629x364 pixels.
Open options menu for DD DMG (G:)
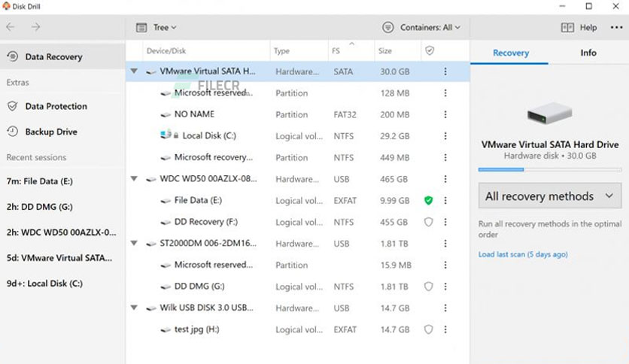tap(445, 287)
